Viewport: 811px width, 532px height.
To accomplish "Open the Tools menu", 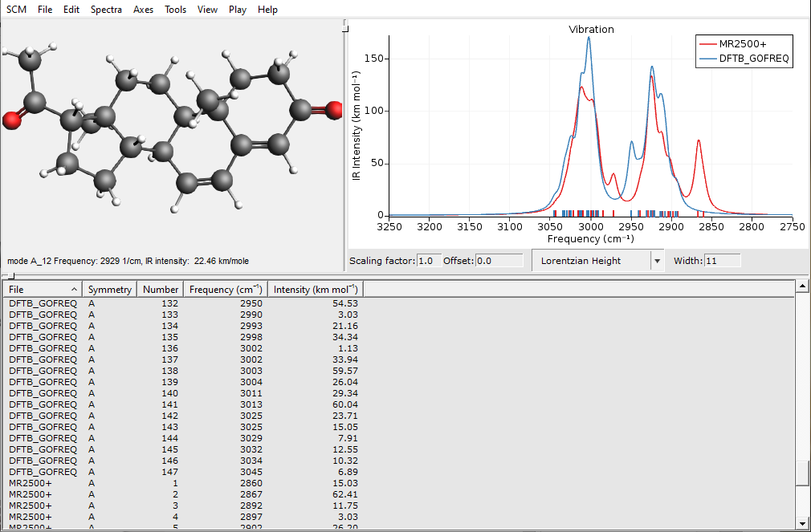I will point(175,10).
